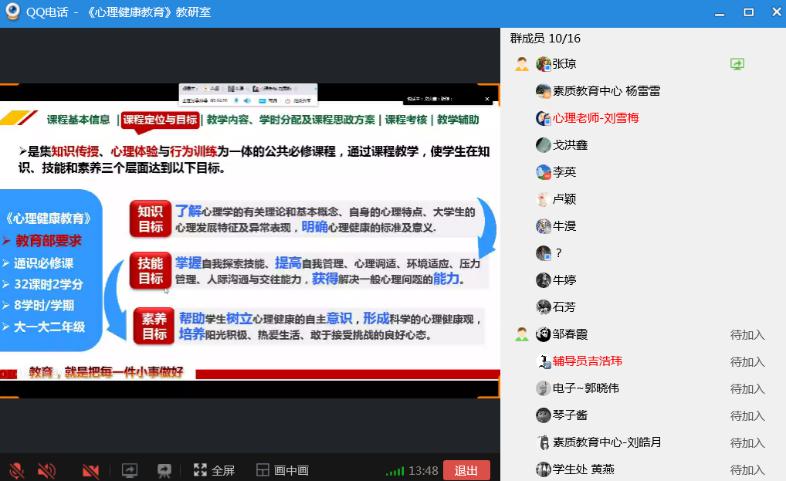The image size is (786, 481).
Task: Click the share screen icon
Action: (x=129, y=470)
